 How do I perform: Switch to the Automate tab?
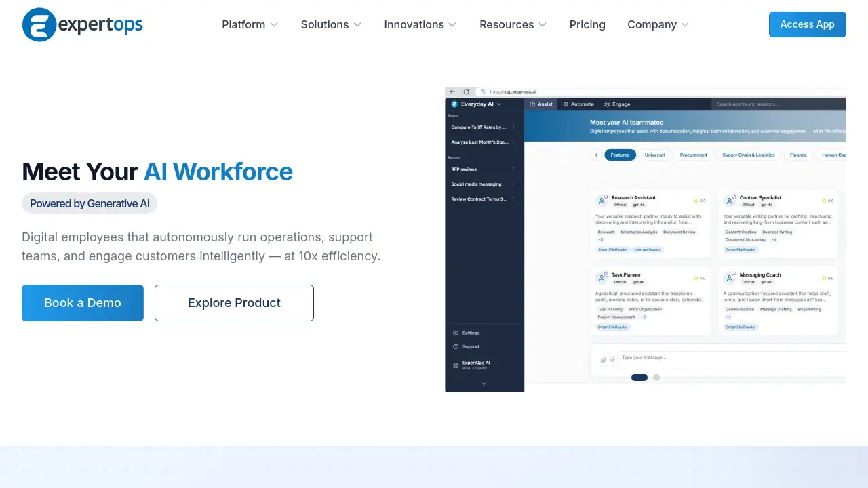(578, 104)
